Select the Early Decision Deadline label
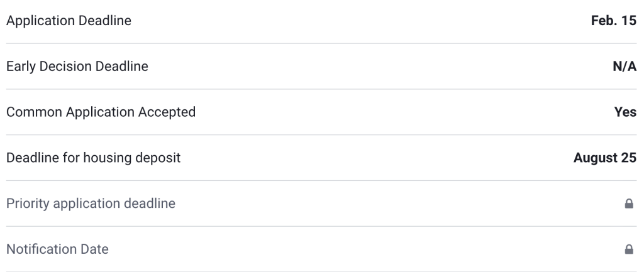This screenshot has height=272, width=644. pyautogui.click(x=77, y=67)
